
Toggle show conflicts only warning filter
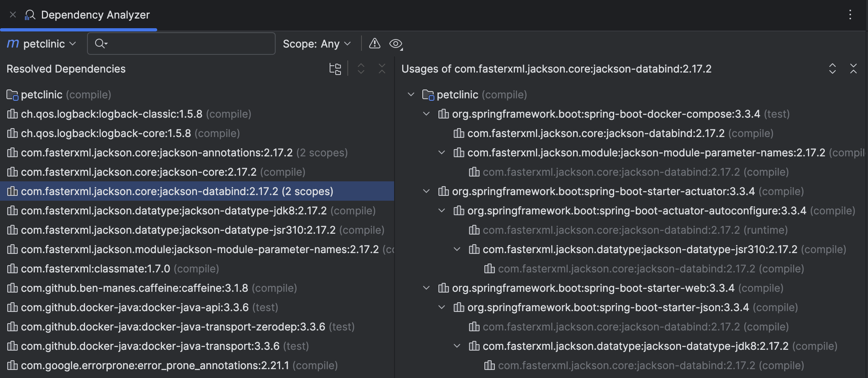(x=374, y=44)
